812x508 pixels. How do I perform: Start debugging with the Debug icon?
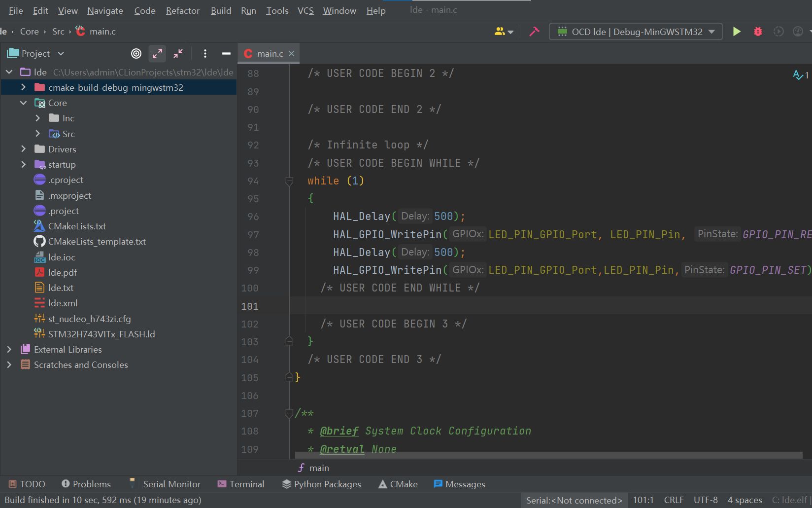(757, 31)
